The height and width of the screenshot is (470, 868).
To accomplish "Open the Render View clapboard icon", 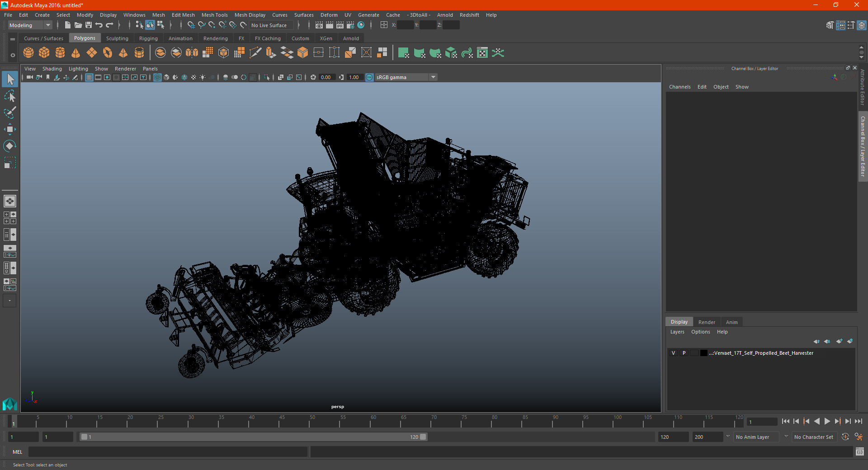I will point(319,25).
